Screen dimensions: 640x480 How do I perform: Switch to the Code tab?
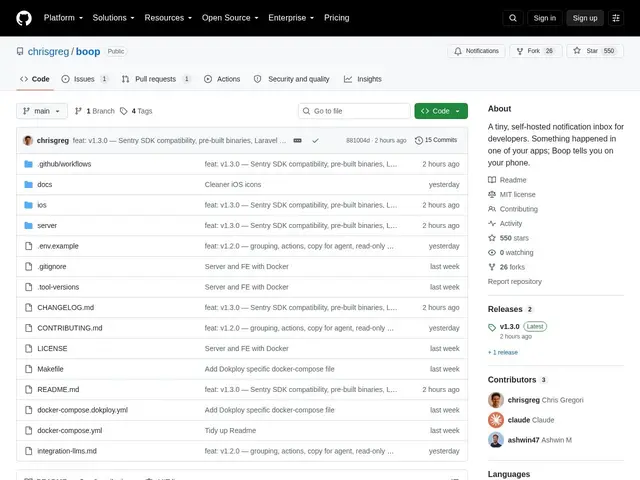[35, 79]
